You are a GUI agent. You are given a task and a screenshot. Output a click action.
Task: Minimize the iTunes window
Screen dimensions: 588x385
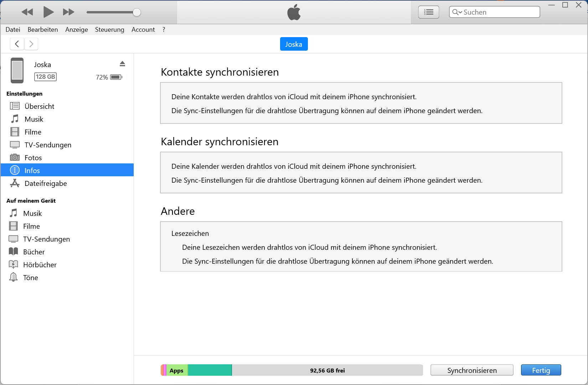click(552, 5)
